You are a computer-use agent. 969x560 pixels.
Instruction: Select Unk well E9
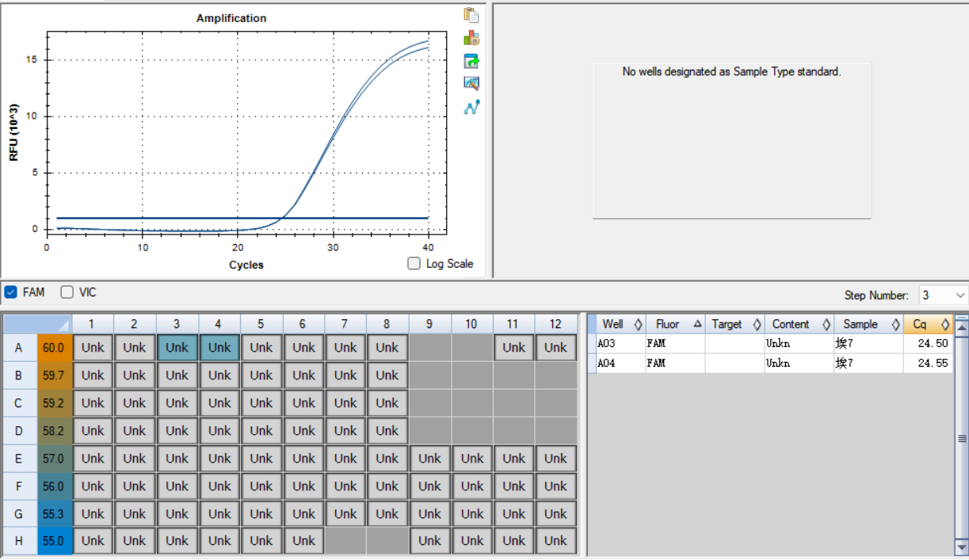pos(429,458)
